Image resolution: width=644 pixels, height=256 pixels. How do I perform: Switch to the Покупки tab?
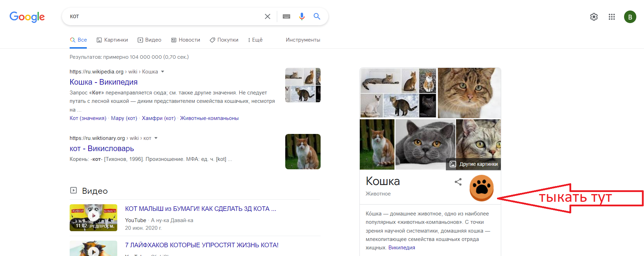(224, 40)
